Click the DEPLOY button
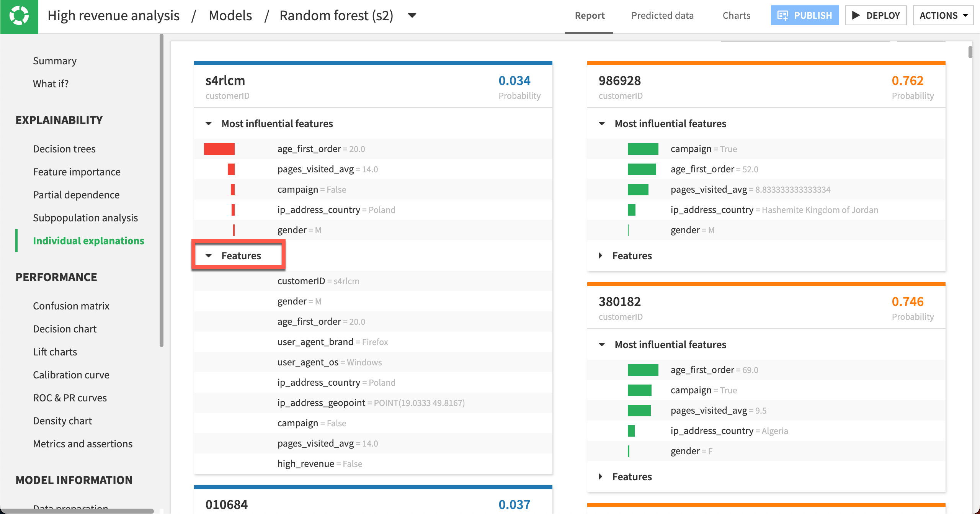 pyautogui.click(x=876, y=15)
